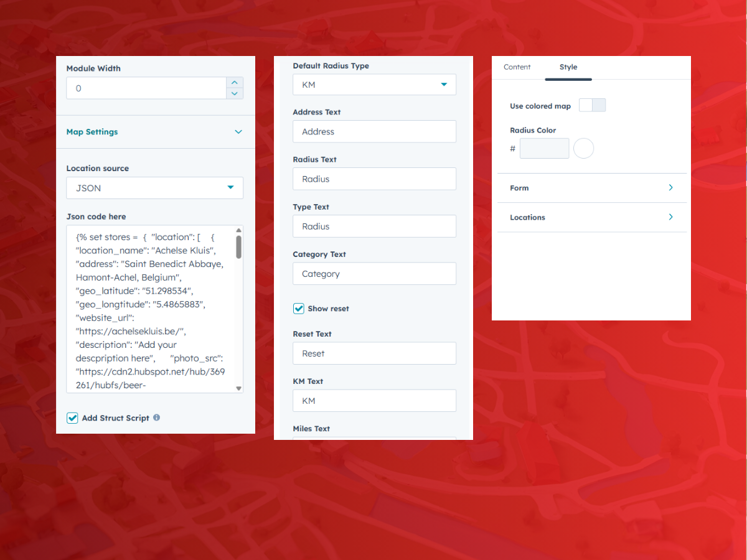Select the Style tab
This screenshot has height=560, width=747.
[568, 67]
